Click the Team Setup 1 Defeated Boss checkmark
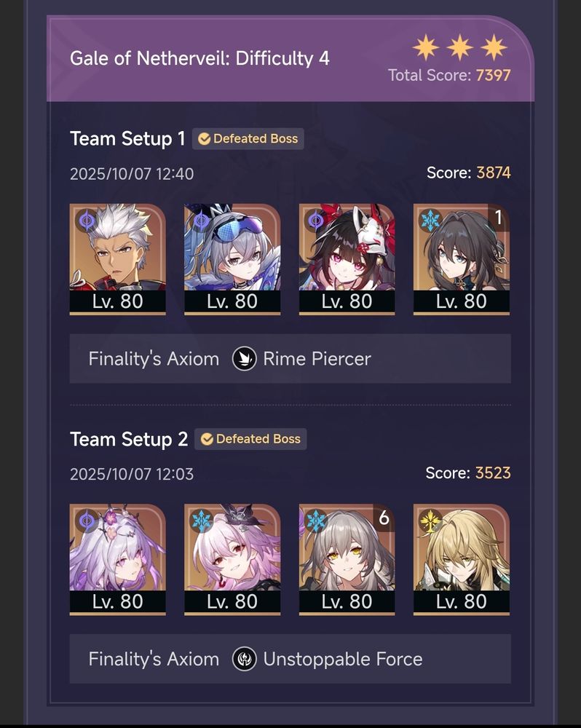Screen dimensions: 581x728 coord(205,139)
